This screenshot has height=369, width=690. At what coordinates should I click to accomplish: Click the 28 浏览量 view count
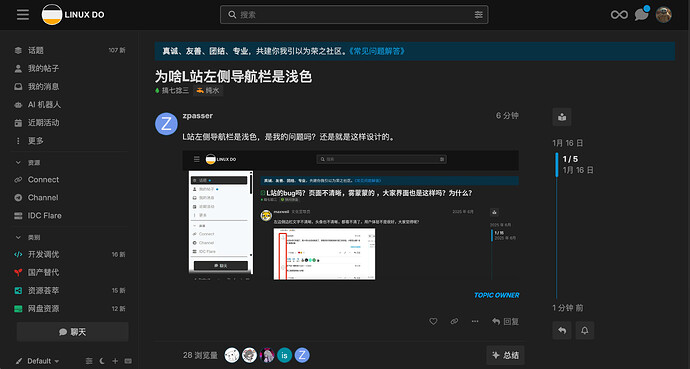[200, 355]
